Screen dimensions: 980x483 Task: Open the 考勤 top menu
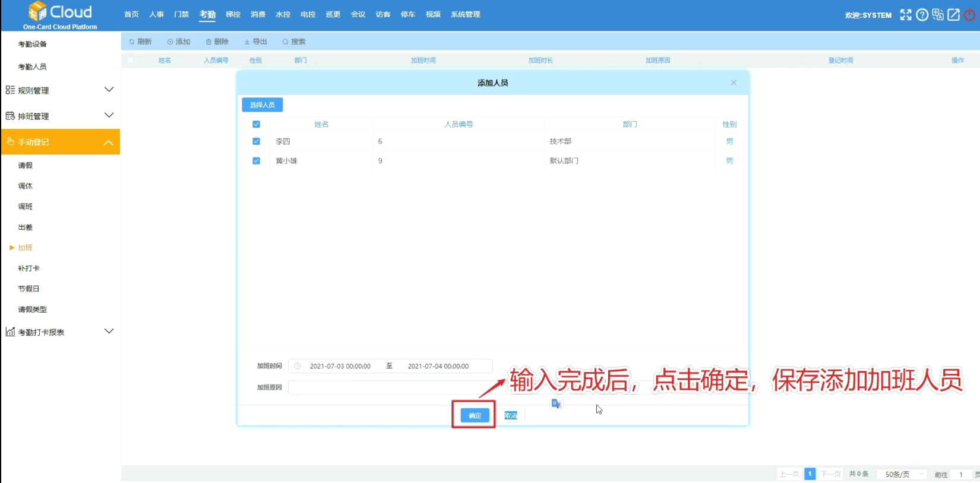tap(207, 14)
